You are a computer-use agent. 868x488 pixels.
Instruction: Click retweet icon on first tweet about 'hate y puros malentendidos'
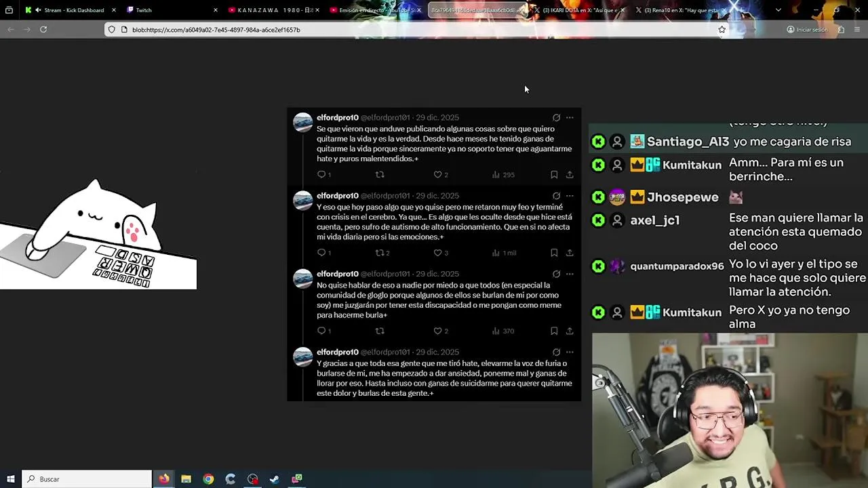click(x=380, y=175)
